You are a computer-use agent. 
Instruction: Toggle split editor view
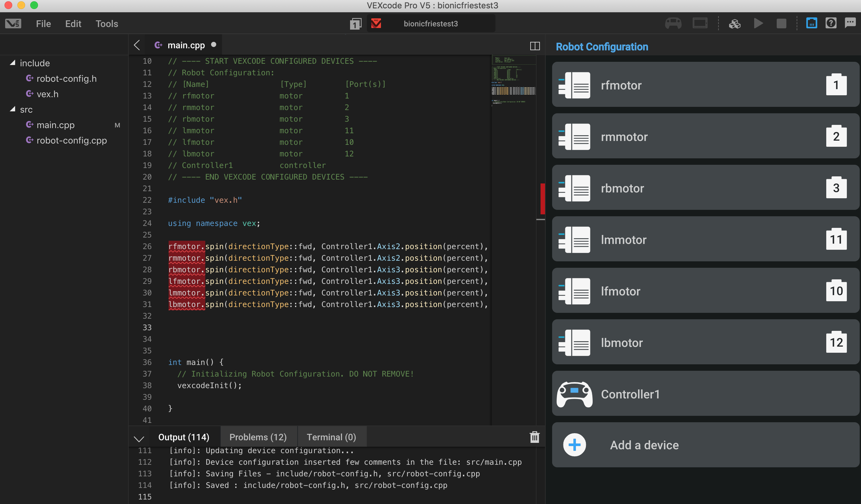click(535, 45)
